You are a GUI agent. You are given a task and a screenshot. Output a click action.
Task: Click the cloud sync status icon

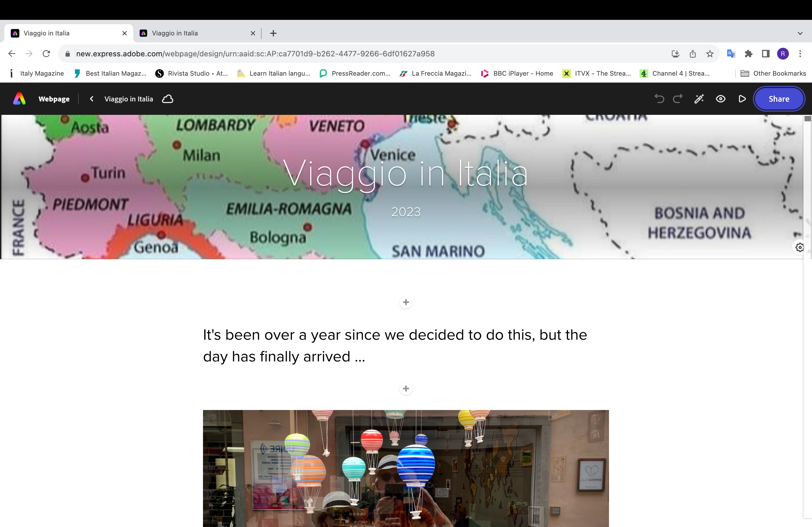click(168, 99)
